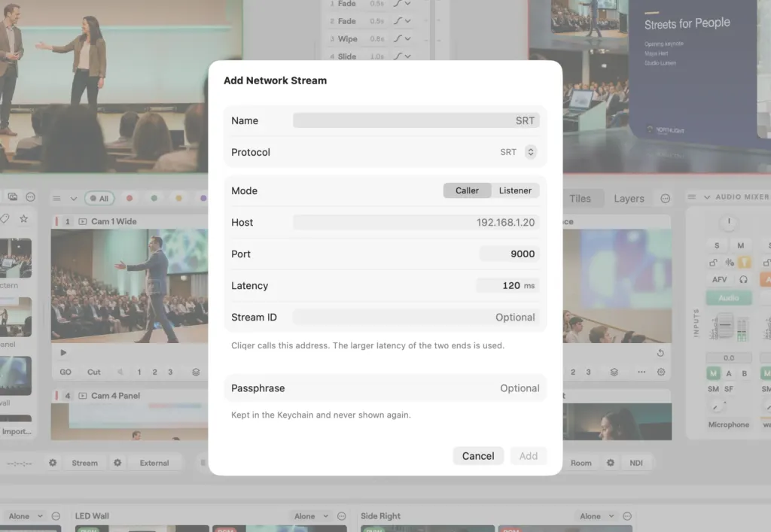Screen dimensions: 771x532
Task: Select layer 2 on Cam 1 Wide
Action: (154, 372)
